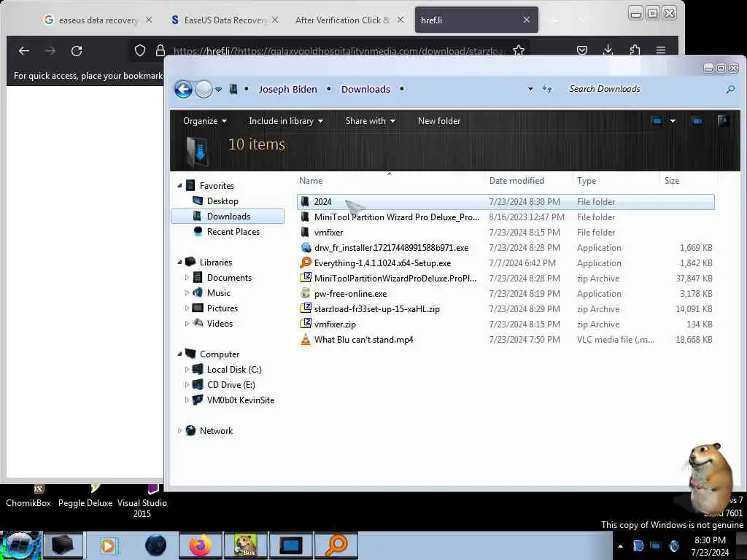Collapse the Computer tree group

tap(179, 354)
